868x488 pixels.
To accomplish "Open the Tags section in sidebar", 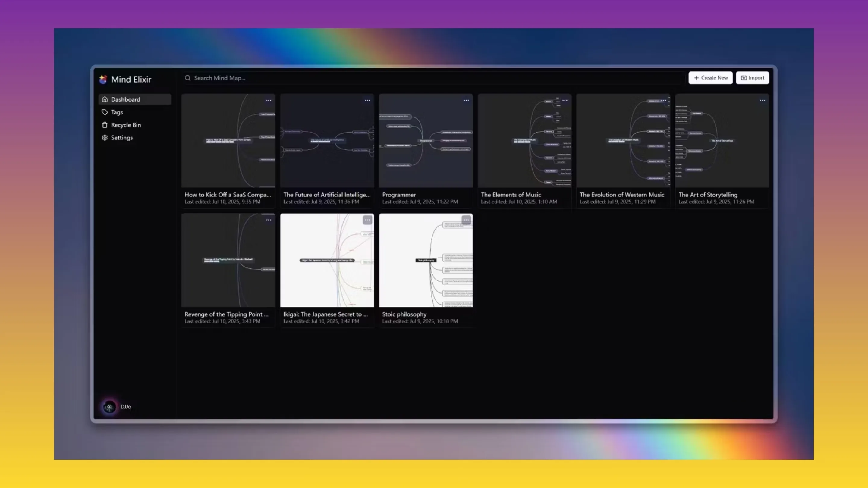I will click(x=135, y=112).
